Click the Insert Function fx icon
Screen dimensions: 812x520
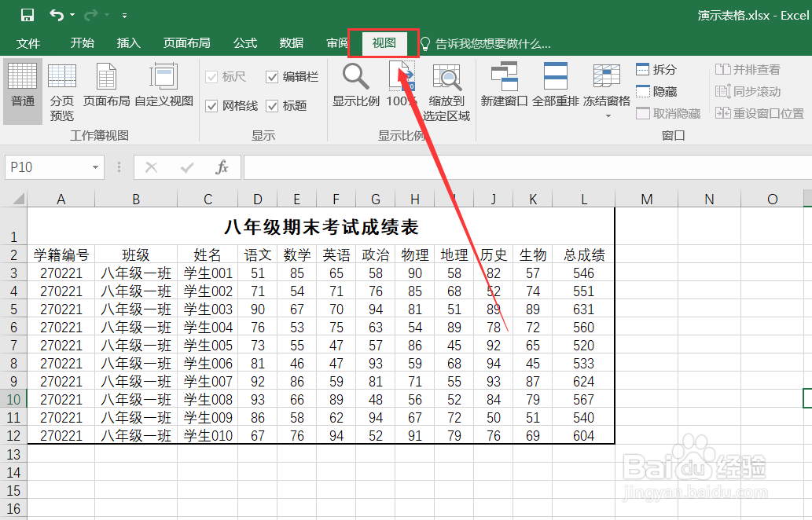(x=222, y=167)
